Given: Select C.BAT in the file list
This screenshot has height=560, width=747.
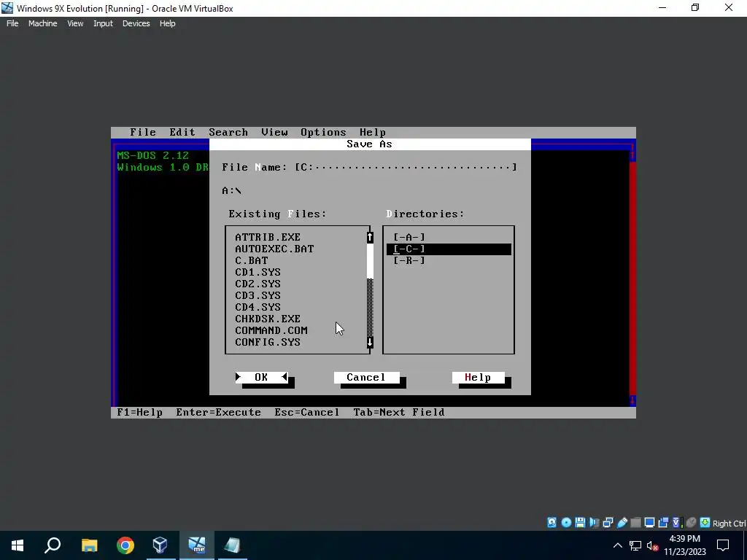Looking at the screenshot, I should tap(252, 260).
